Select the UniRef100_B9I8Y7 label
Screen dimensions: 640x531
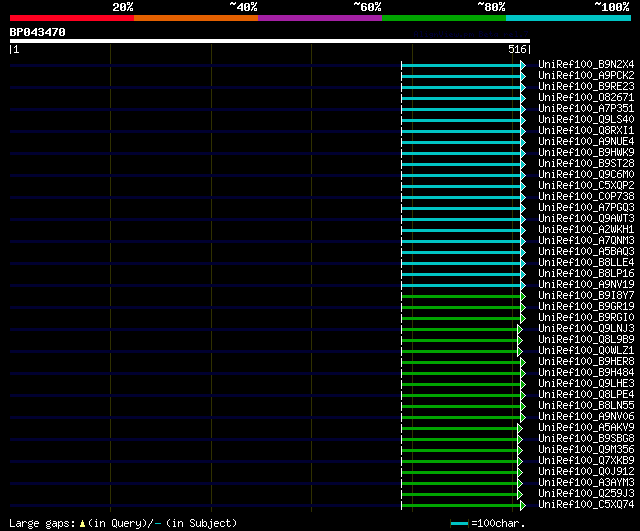point(586,296)
